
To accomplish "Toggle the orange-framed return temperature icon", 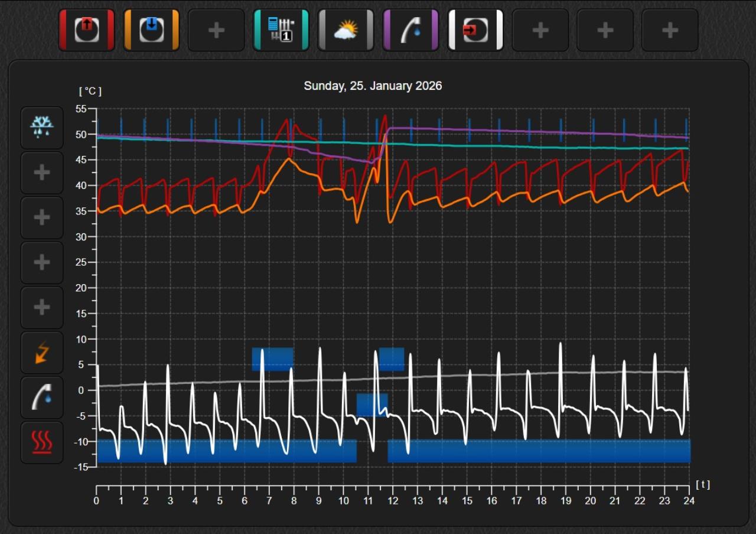I will [x=151, y=30].
